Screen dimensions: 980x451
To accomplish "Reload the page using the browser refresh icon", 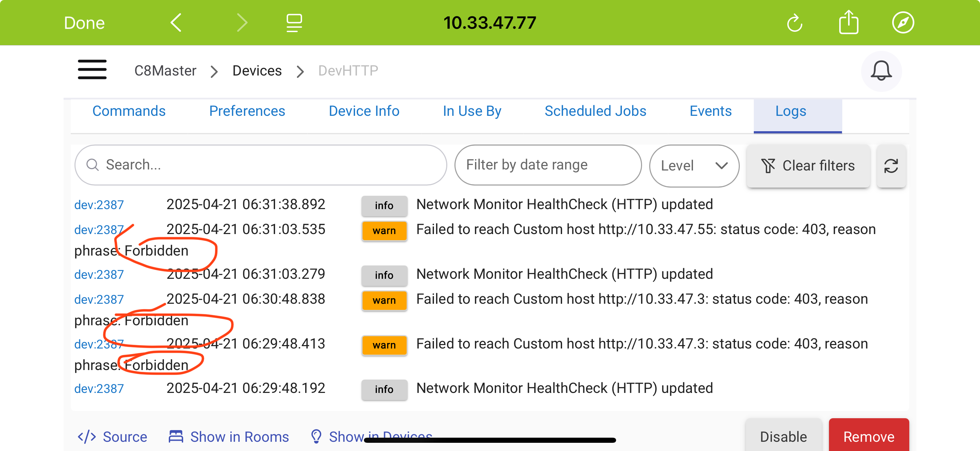I will pyautogui.click(x=794, y=23).
